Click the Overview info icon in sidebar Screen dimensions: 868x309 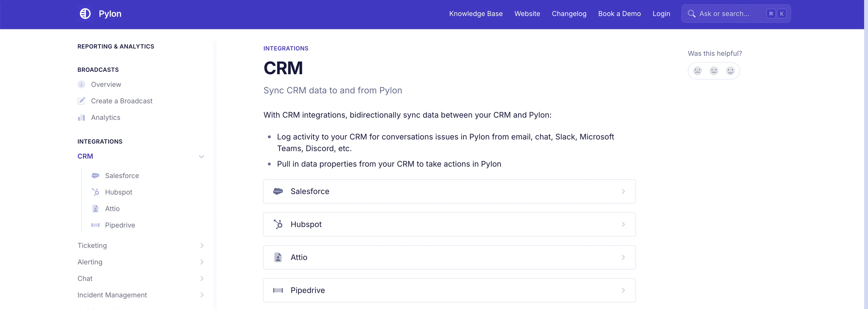coord(81,84)
